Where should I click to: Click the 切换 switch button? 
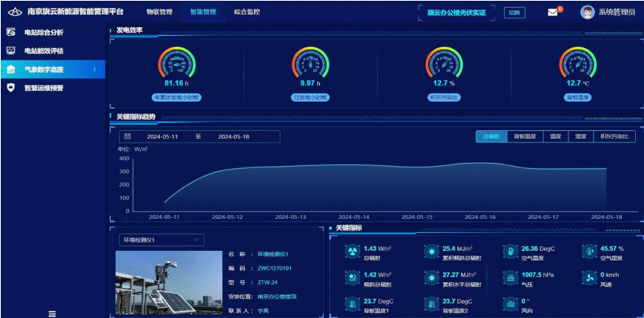coord(514,12)
